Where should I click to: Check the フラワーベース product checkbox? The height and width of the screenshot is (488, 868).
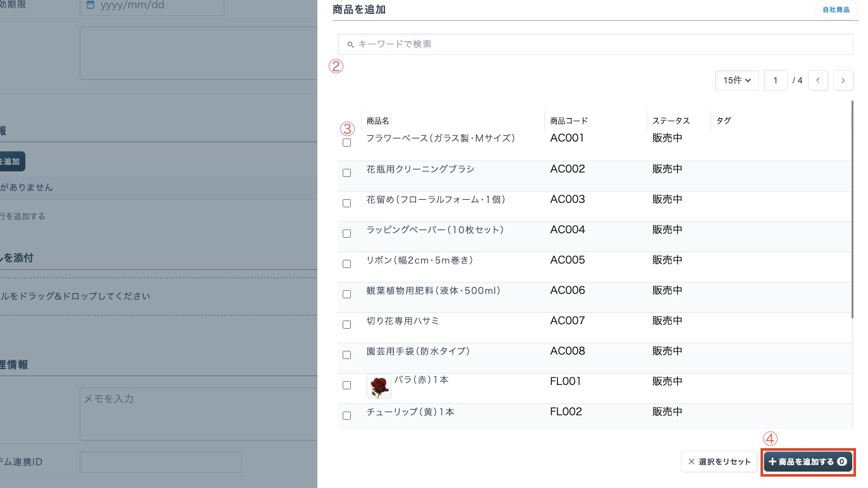(x=346, y=143)
